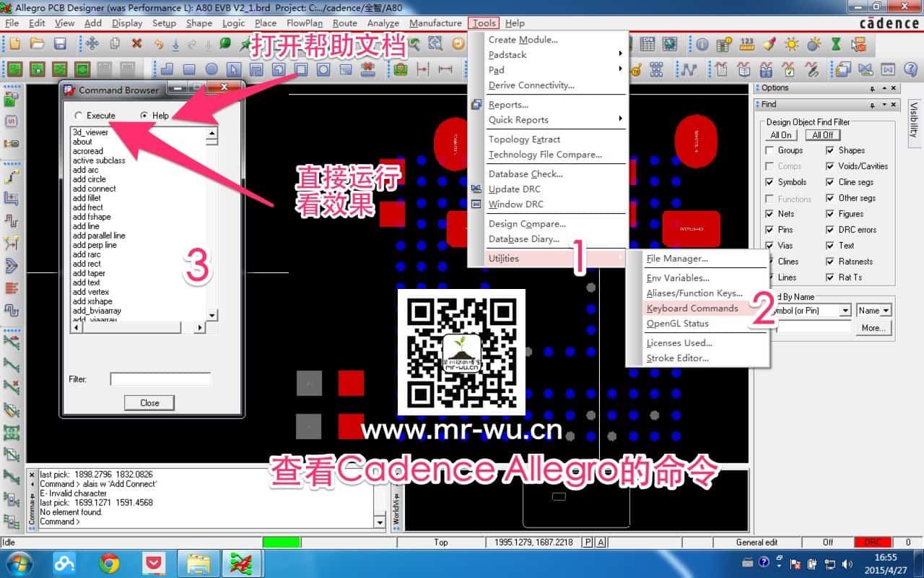Image resolution: width=924 pixels, height=578 pixels.
Task: Click the Windows Start button
Action: pyautogui.click(x=19, y=564)
